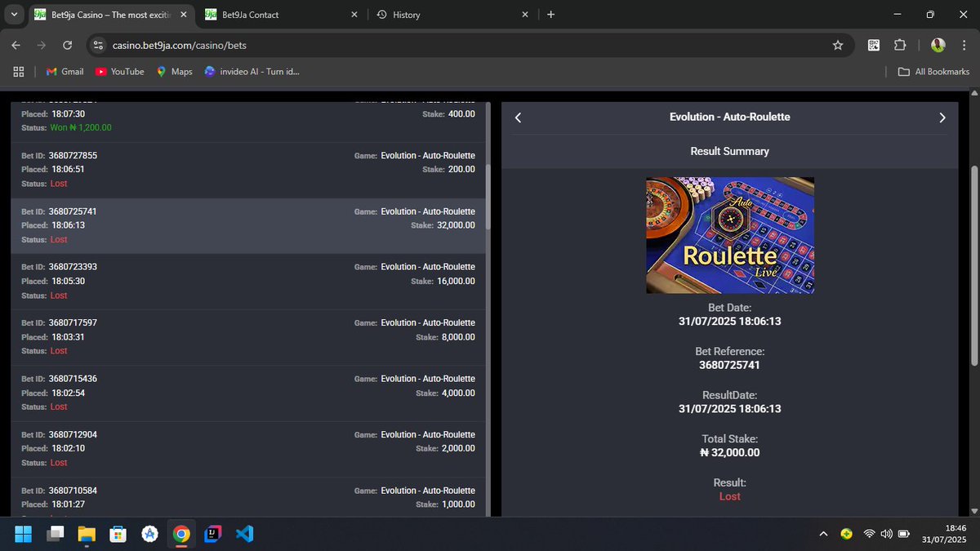Open the Wi-Fi network settings icon

869,534
